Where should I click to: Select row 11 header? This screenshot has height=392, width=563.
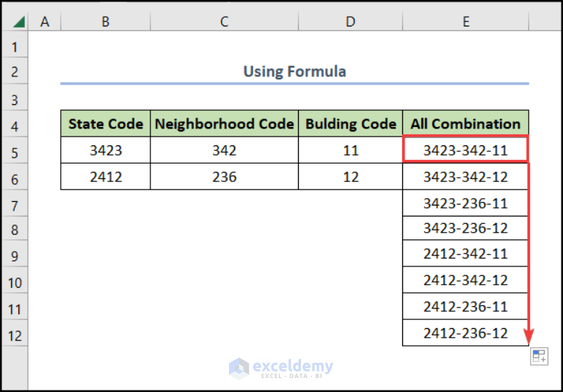[x=15, y=307]
